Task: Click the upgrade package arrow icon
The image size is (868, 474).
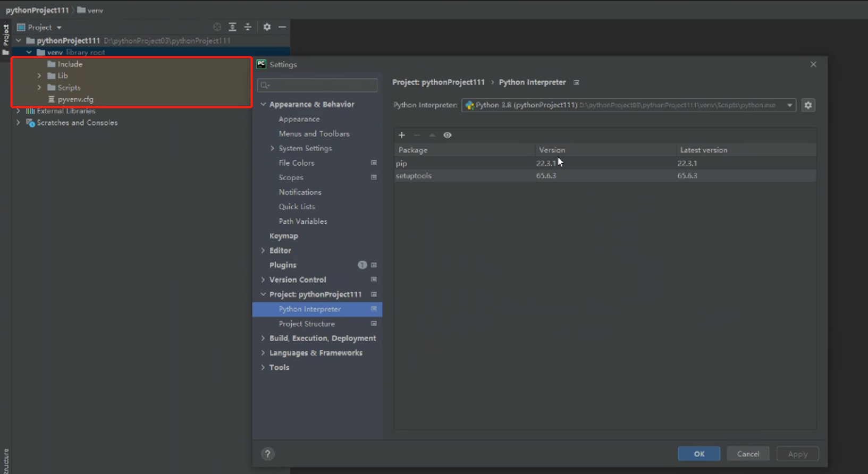Action: click(x=432, y=135)
